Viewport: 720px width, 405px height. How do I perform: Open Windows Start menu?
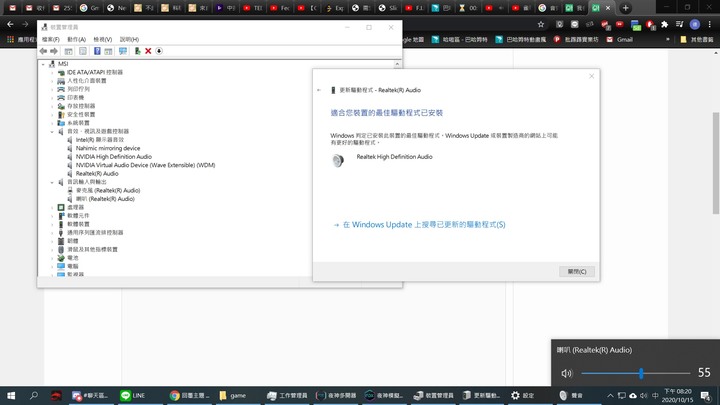click(11, 395)
